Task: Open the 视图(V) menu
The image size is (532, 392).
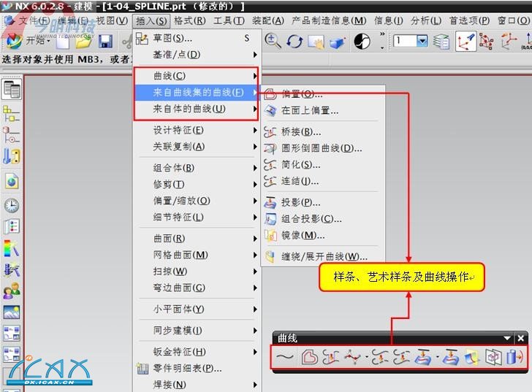Action: click(112, 20)
